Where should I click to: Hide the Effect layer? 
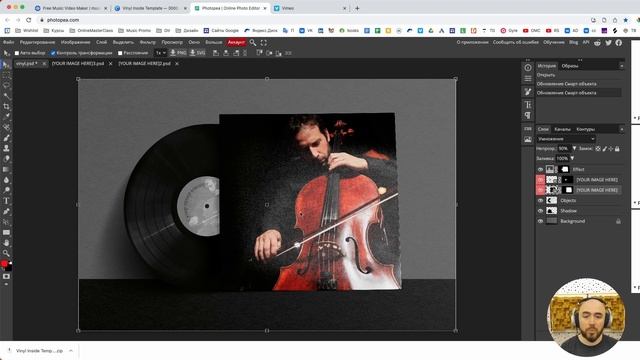tap(540, 169)
